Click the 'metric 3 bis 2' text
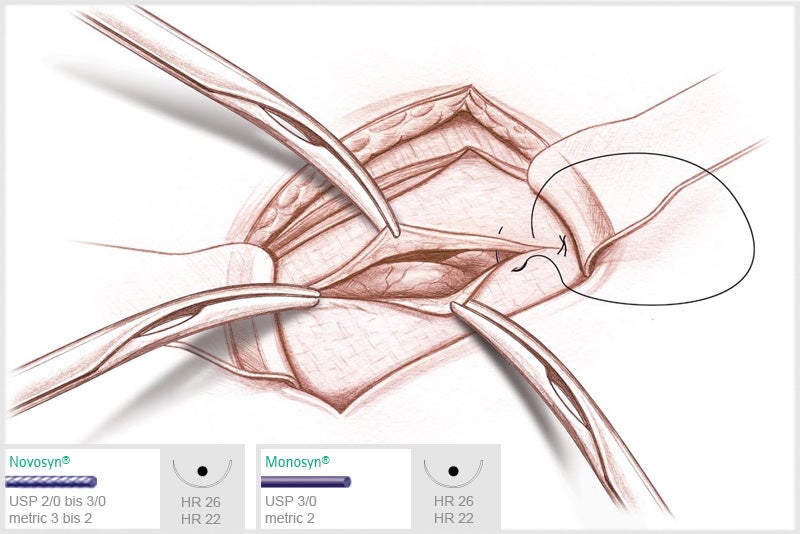This screenshot has width=800, height=534. click(51, 518)
